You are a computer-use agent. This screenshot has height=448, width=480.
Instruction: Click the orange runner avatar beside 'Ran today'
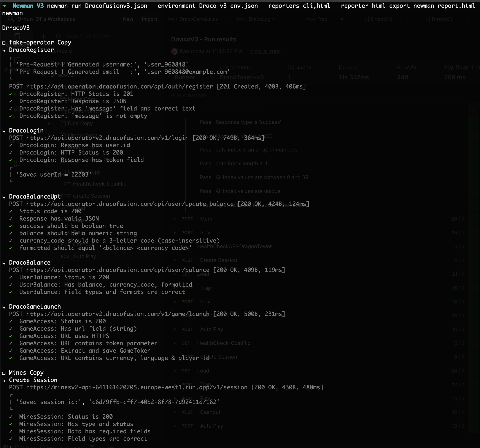[174, 51]
